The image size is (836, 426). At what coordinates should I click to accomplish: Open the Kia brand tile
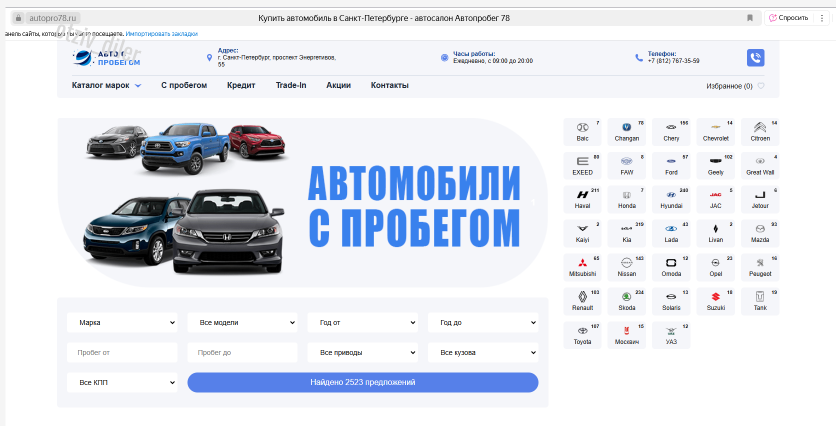click(x=626, y=234)
